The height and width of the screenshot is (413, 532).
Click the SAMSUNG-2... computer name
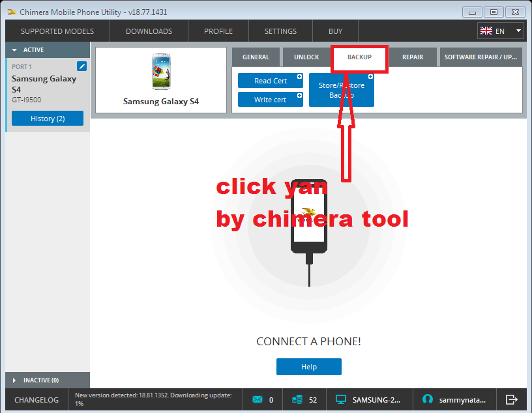point(376,400)
